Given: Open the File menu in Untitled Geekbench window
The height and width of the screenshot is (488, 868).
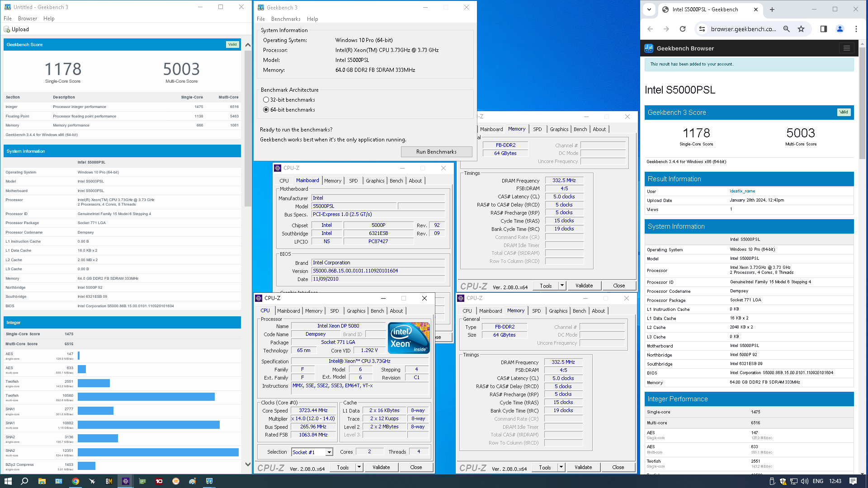Looking at the screenshot, I should point(8,19).
